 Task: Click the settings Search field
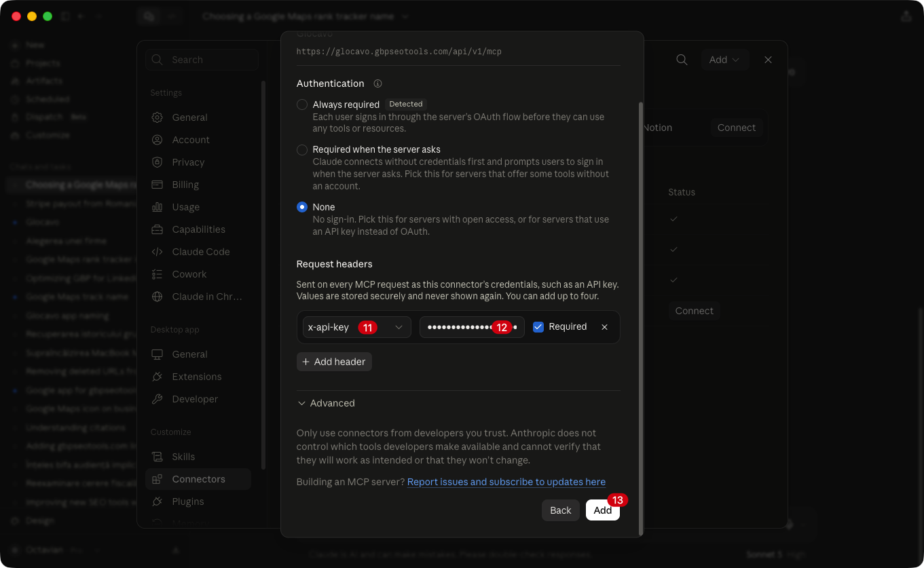(x=202, y=60)
